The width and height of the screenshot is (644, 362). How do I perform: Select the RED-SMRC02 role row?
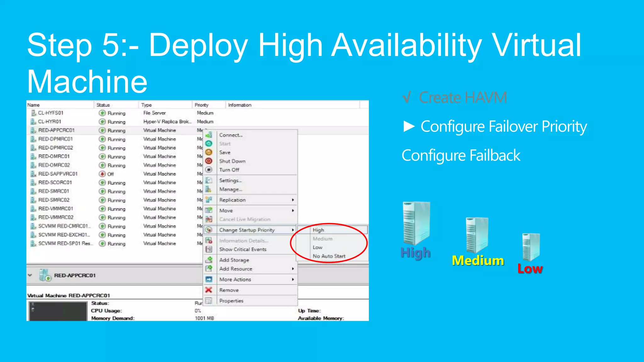pos(115,200)
